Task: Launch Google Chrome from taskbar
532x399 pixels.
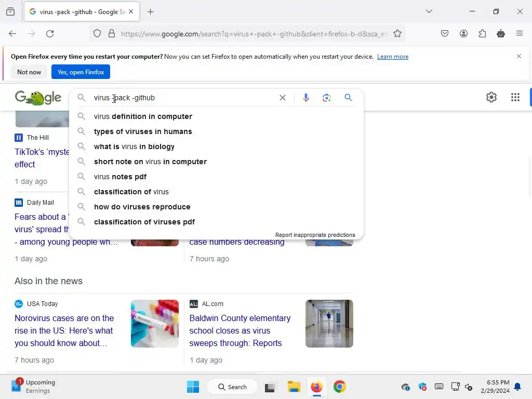Action: coord(339,387)
